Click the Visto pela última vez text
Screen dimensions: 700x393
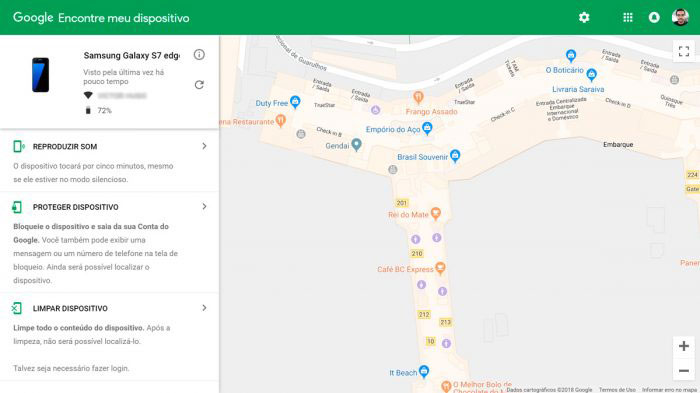(x=124, y=76)
